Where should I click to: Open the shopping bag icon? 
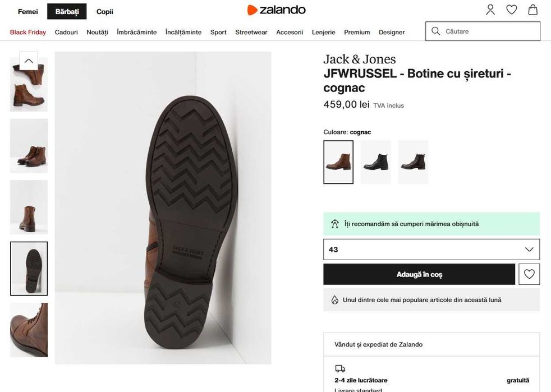[x=533, y=10]
